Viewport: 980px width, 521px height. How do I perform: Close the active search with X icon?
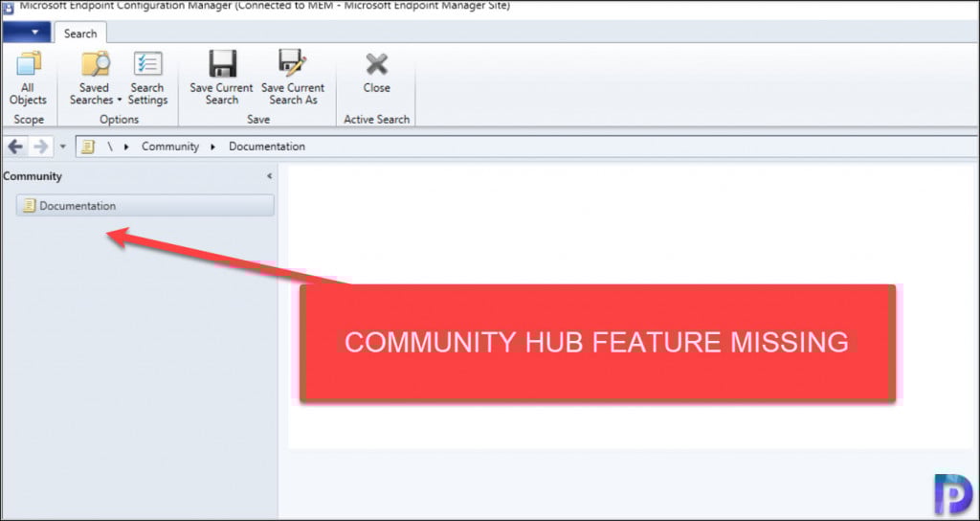(377, 64)
